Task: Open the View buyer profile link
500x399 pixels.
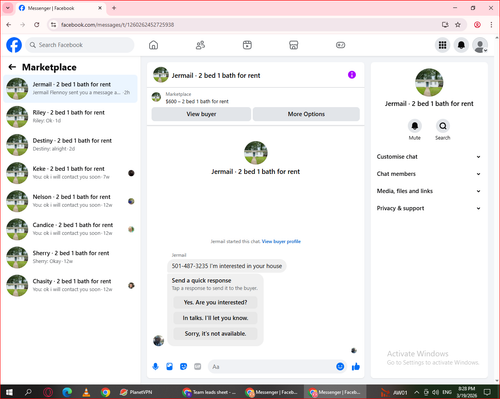Action: click(281, 241)
